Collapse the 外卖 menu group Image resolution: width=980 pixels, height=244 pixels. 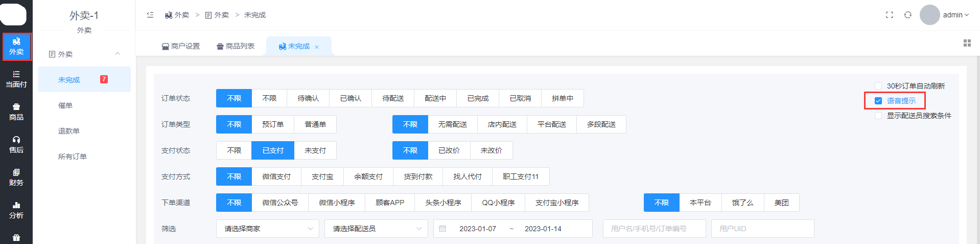click(x=118, y=54)
